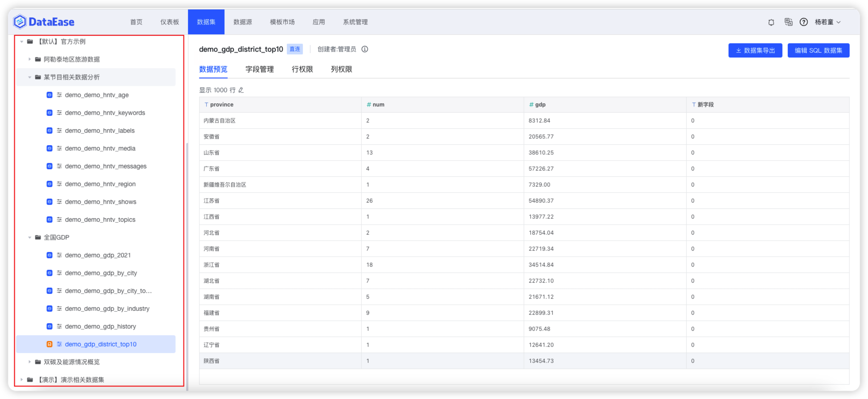The height and width of the screenshot is (399, 868).
Task: Expand the 【演示】演示相关数据集 folder arrow
Action: [x=21, y=380]
